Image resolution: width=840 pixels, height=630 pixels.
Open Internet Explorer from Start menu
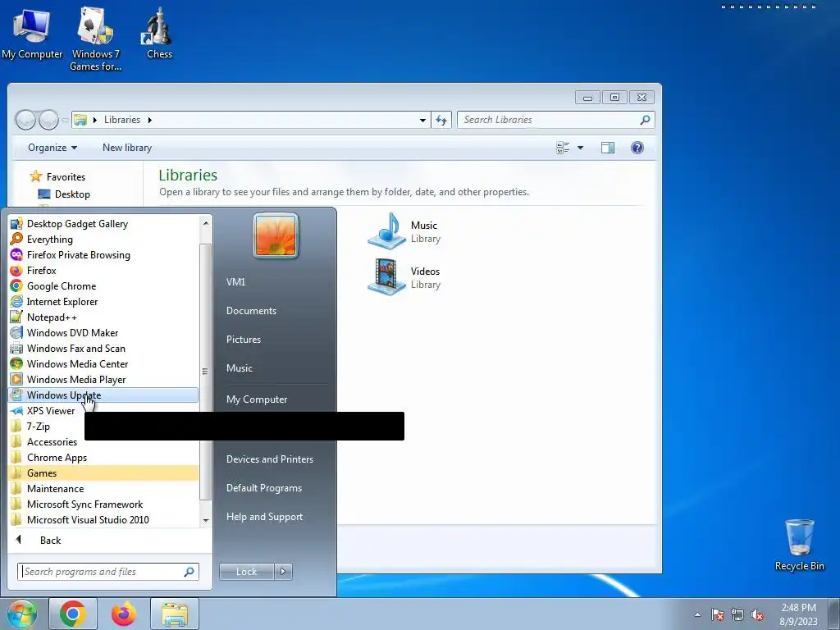103,302
